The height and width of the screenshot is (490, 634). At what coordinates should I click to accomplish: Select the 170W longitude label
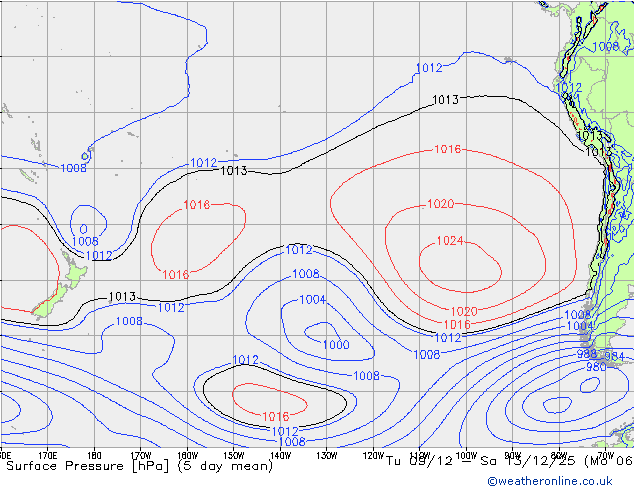(x=141, y=456)
